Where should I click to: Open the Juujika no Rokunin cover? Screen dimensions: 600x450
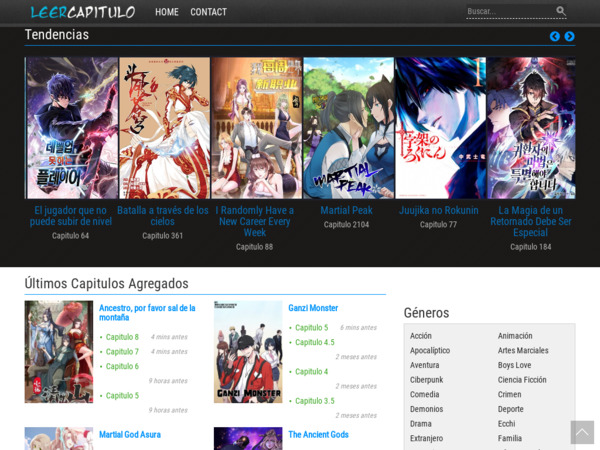pos(440,128)
